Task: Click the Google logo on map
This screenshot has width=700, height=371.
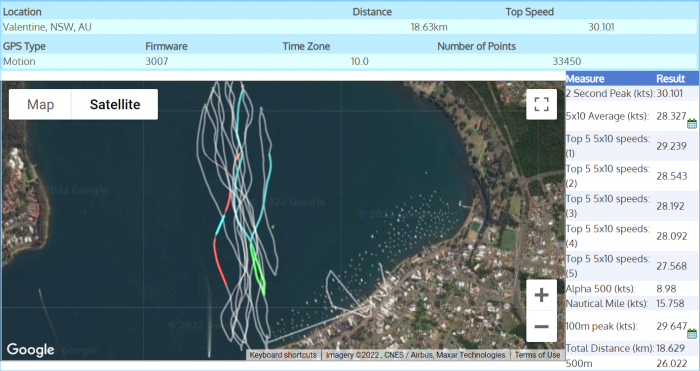Action: click(30, 350)
